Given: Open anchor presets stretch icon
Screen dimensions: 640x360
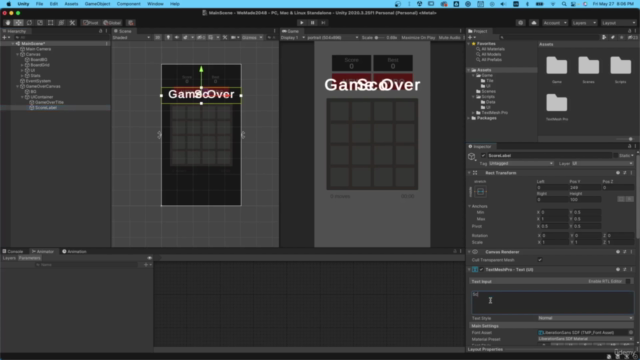Looking at the screenshot, I should point(480,191).
